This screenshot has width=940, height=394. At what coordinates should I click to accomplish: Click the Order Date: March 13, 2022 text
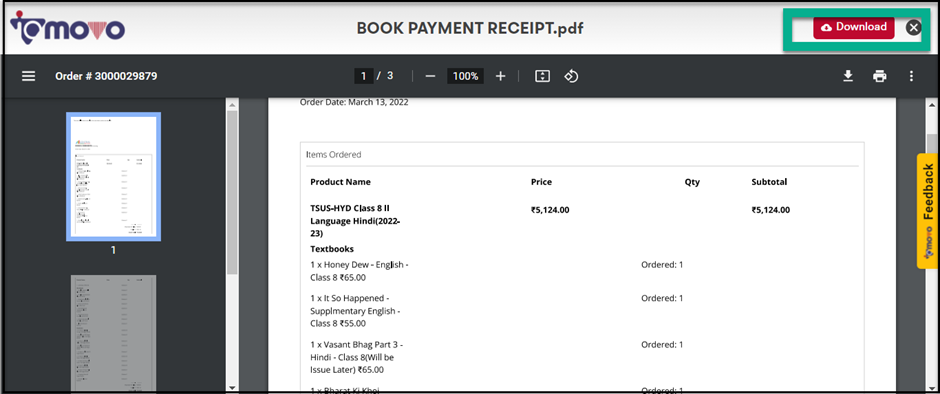354,102
